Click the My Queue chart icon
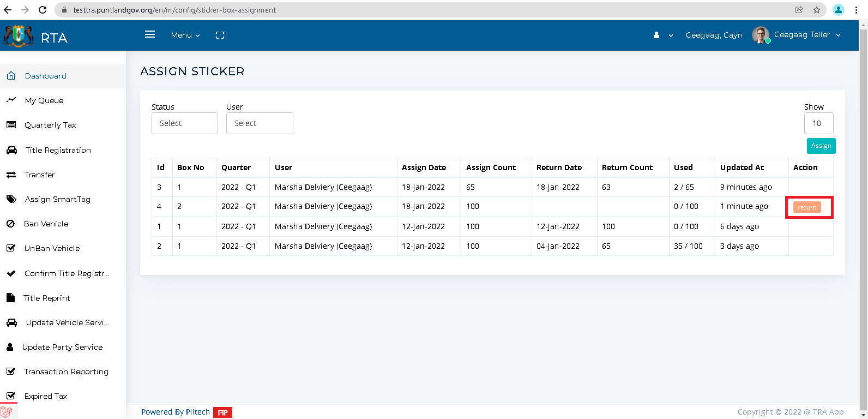This screenshot has height=419, width=868. click(x=11, y=100)
